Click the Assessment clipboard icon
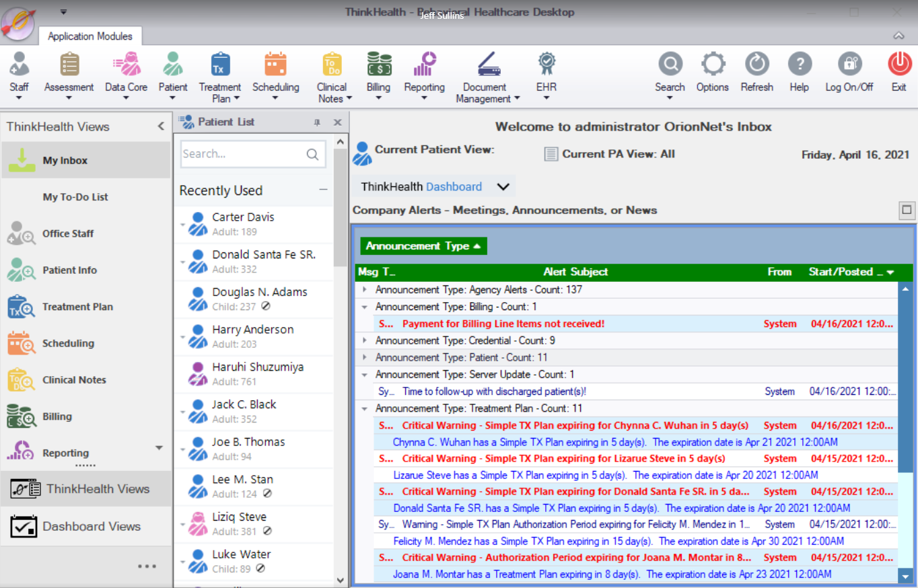 pyautogui.click(x=69, y=65)
